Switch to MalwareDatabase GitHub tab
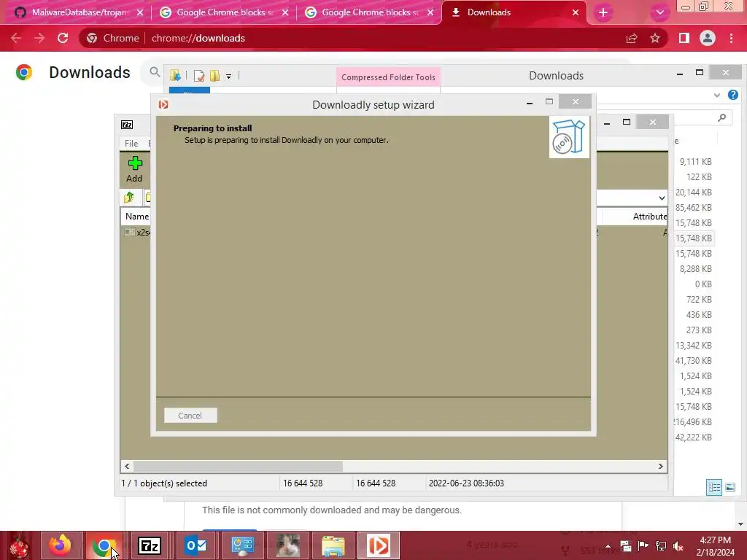This screenshot has width=747, height=560. 80,12
